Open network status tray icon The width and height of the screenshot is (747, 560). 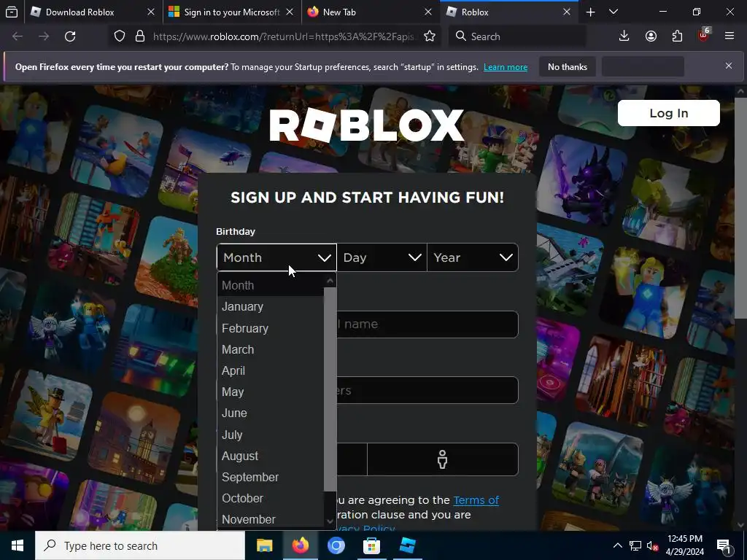pyautogui.click(x=635, y=545)
